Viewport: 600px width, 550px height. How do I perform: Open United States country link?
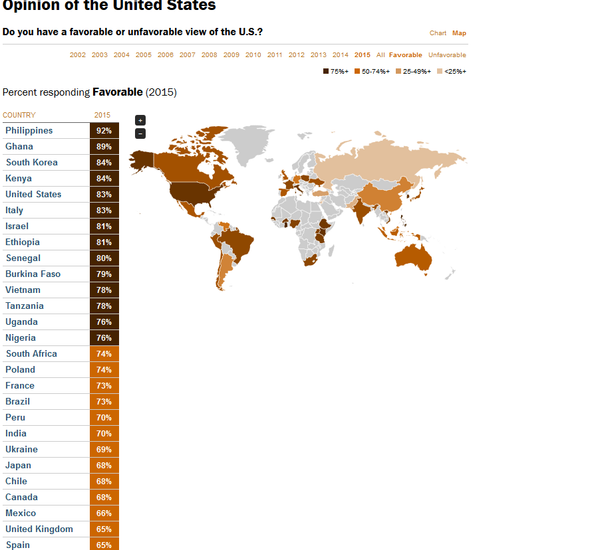pyautogui.click(x=33, y=194)
